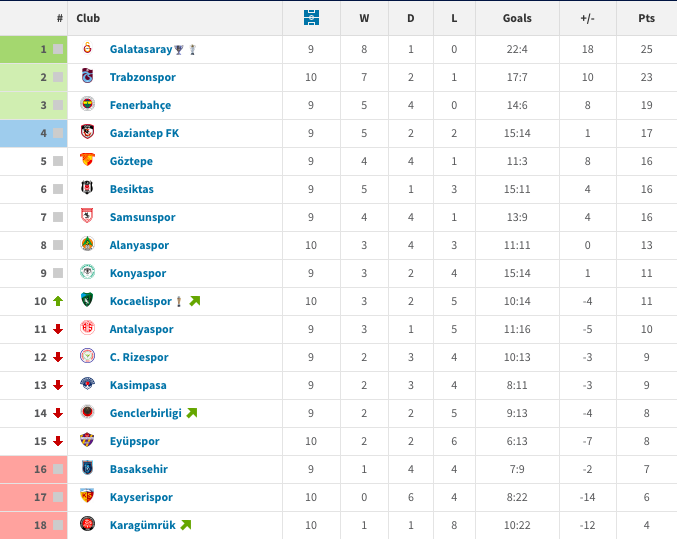Click the Basaksehir position 16 red cell
This screenshot has height=539, width=677.
[34, 469]
